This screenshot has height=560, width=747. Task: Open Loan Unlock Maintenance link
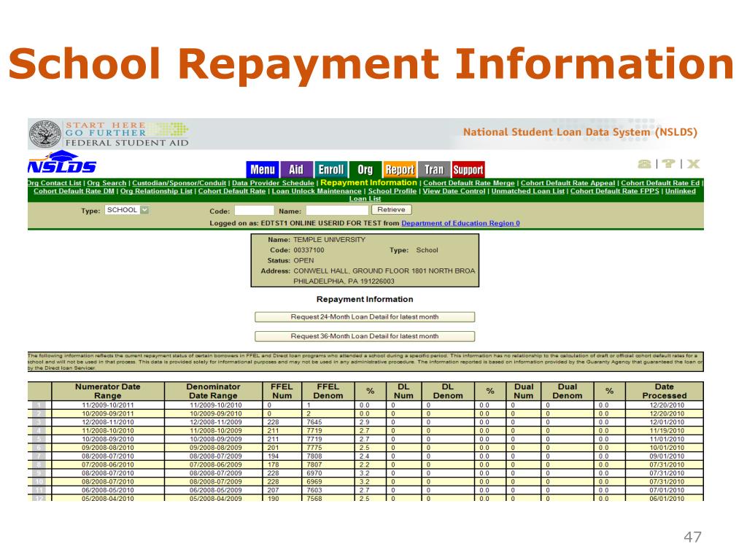317,191
